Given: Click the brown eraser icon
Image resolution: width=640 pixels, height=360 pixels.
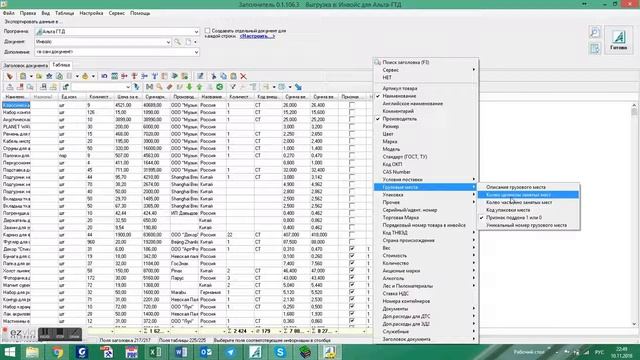Looking at the screenshot, I should pyautogui.click(x=169, y=87).
